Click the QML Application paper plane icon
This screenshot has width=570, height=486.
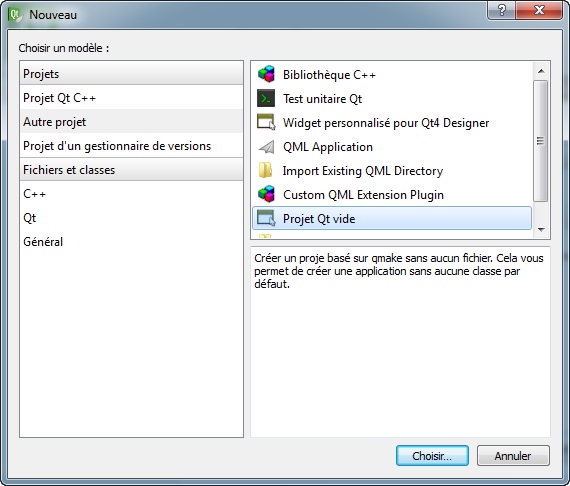tap(266, 146)
